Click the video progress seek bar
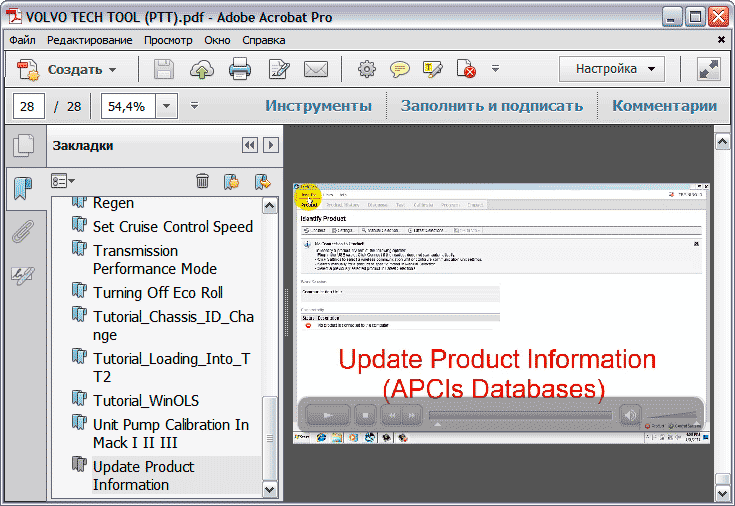Image resolution: width=735 pixels, height=506 pixels. [x=520, y=414]
